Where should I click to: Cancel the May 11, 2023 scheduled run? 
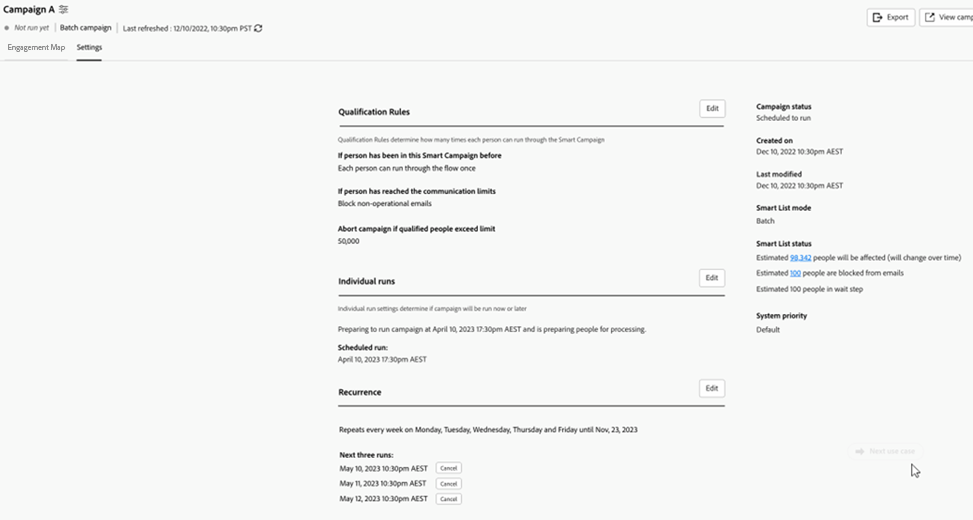click(448, 483)
